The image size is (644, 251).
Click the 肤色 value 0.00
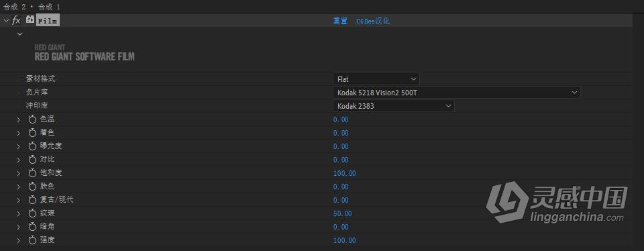pos(341,187)
